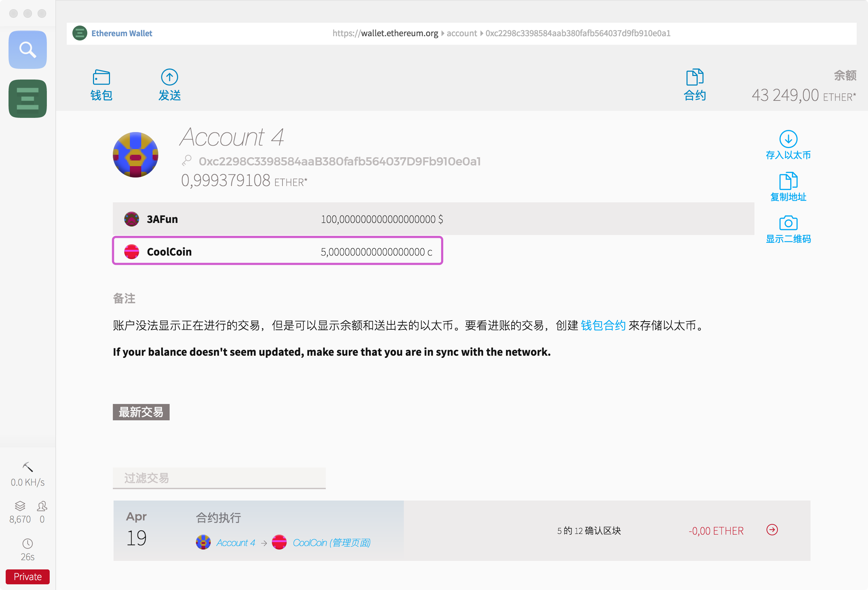This screenshot has height=590, width=868.
Task: Click the red arrow icon on transaction row
Action: (x=772, y=530)
